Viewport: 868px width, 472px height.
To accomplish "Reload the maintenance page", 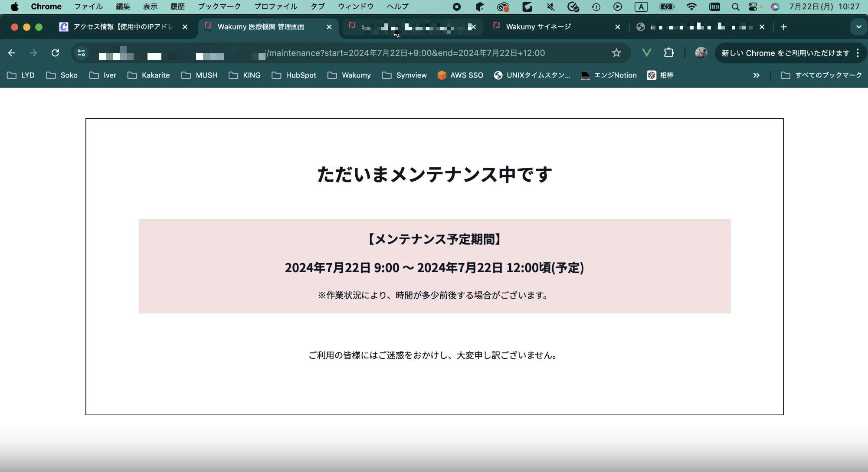I will tap(56, 53).
